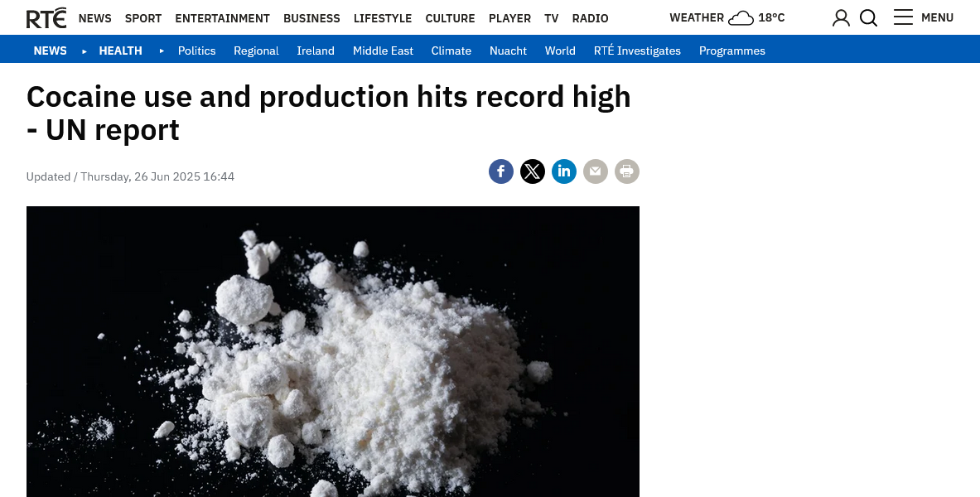Open search with magnifier icon
980x497 pixels.
(869, 18)
